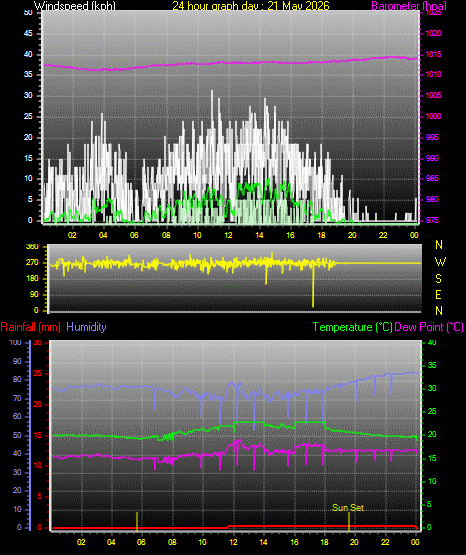
Task: Pick hour 18 under the windspeed graph
Action: coord(321,235)
